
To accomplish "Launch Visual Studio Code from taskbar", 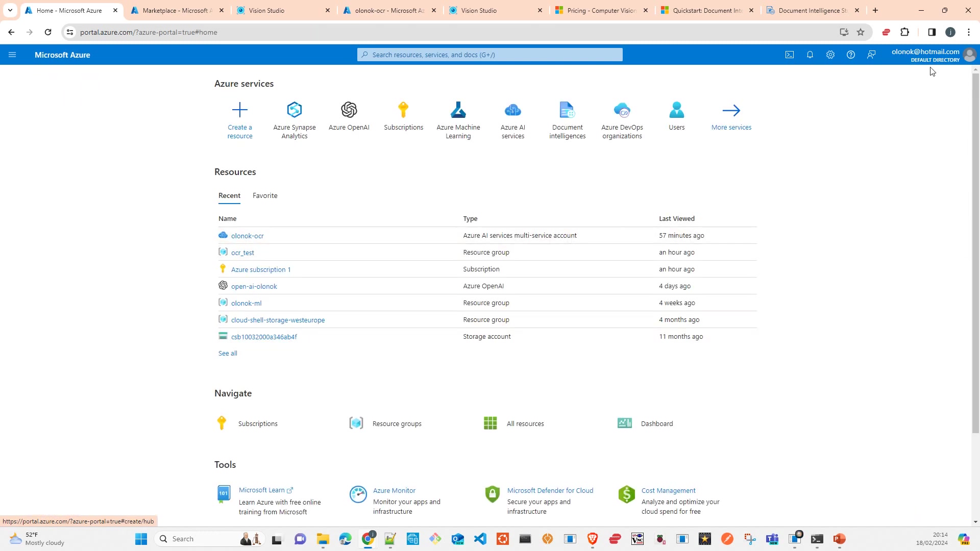I will (480, 538).
